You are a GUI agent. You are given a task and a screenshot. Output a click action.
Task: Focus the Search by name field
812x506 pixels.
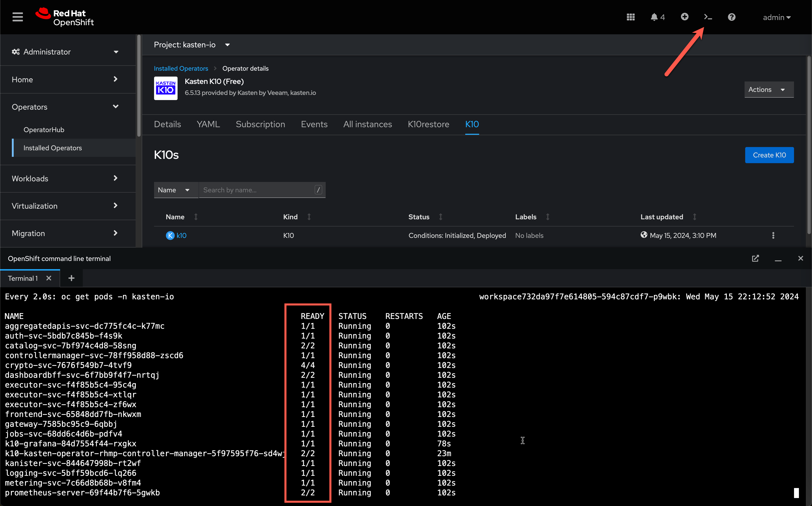click(x=262, y=190)
